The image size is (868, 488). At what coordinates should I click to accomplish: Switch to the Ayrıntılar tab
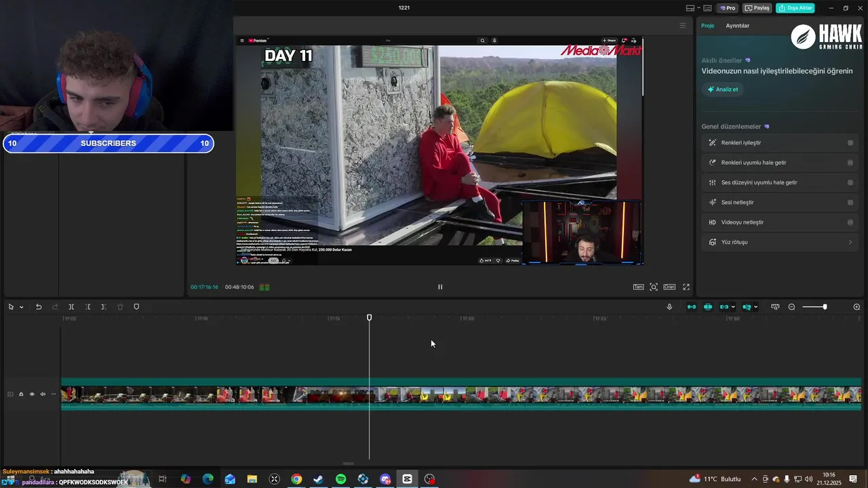point(737,26)
